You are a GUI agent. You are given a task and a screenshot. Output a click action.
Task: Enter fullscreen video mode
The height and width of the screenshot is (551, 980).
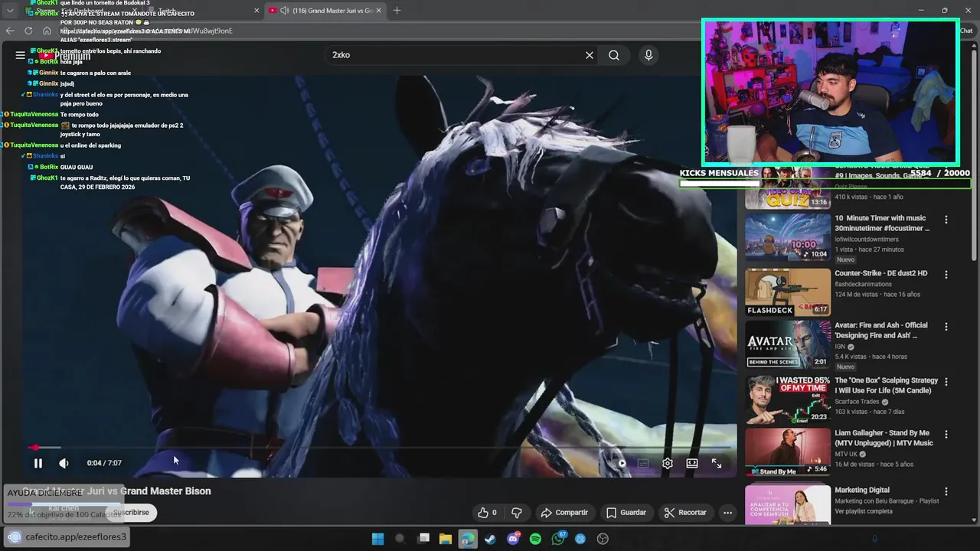coord(717,463)
